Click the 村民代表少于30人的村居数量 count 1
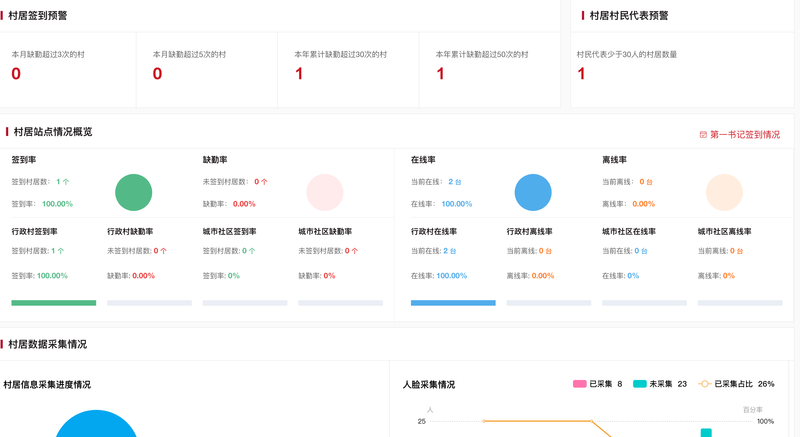Image resolution: width=800 pixels, height=437 pixels. (x=581, y=74)
